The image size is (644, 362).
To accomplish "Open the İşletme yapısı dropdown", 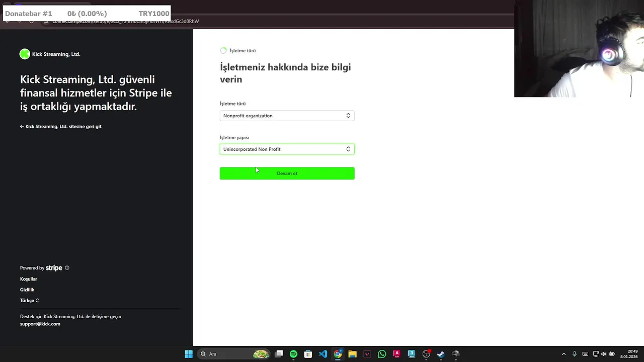I will point(287,149).
